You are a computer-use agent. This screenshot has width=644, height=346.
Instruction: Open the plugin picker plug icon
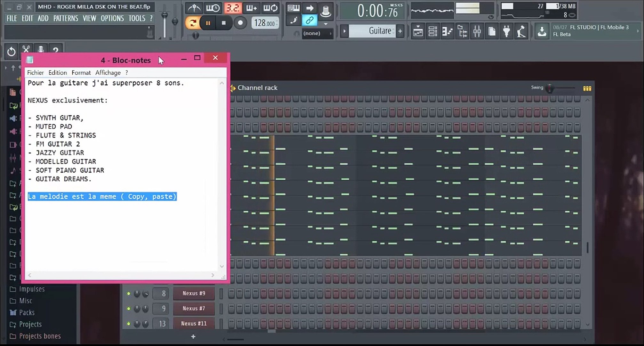506,31
